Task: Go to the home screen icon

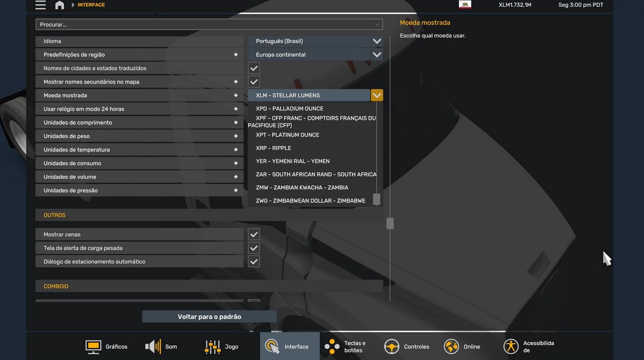Action: pyautogui.click(x=60, y=5)
